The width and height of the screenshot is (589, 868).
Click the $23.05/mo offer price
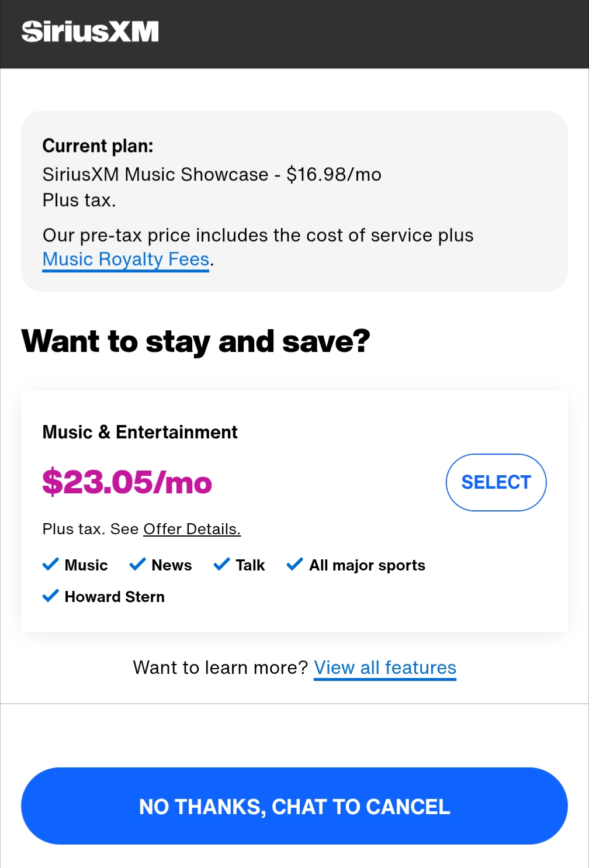(x=127, y=483)
